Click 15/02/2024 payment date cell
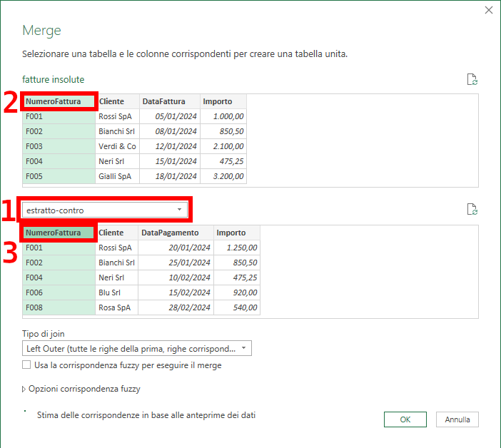This screenshot has height=448, width=501. point(176,292)
